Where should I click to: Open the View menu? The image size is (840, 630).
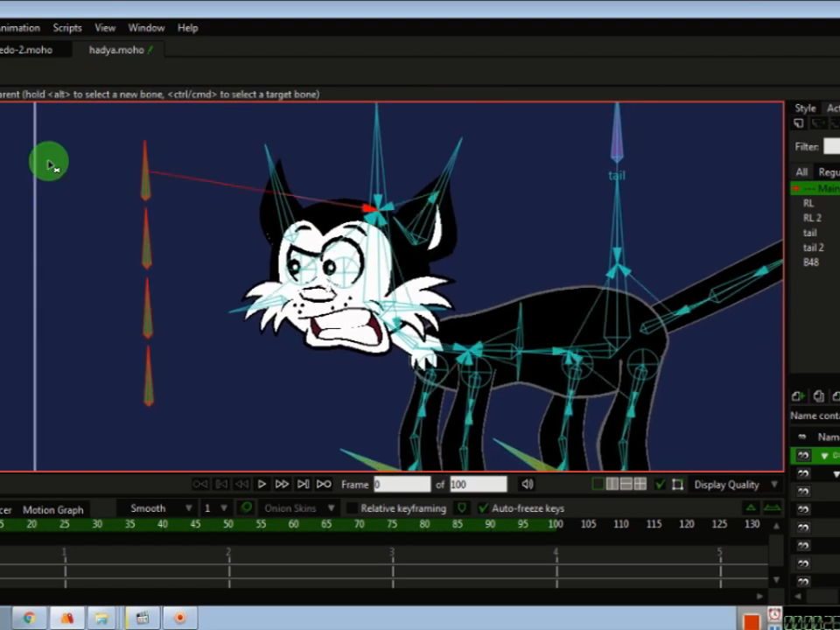pyautogui.click(x=105, y=28)
